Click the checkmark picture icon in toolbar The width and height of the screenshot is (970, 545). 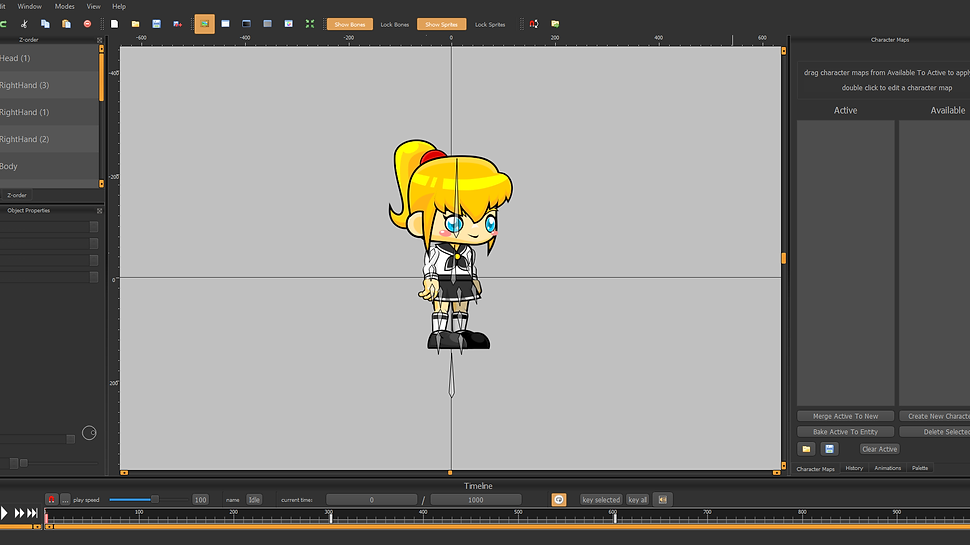coord(289,24)
